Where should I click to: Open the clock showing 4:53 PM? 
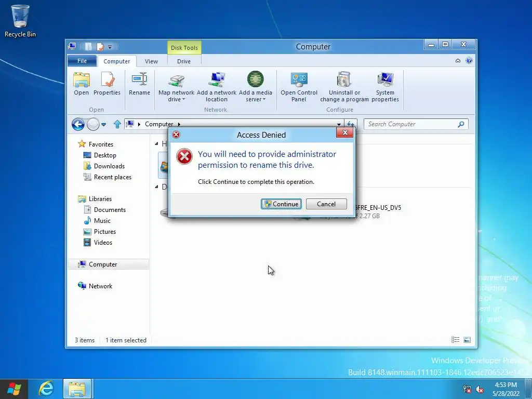[x=506, y=389]
